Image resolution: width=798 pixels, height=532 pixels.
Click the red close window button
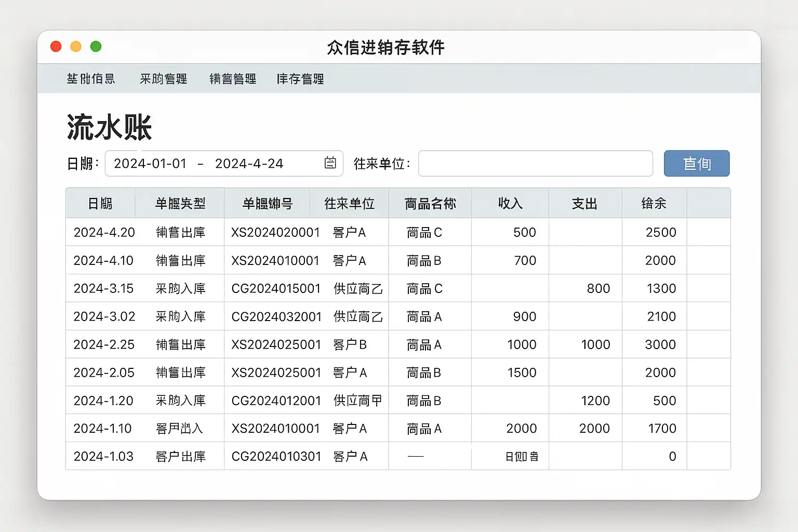pyautogui.click(x=56, y=47)
